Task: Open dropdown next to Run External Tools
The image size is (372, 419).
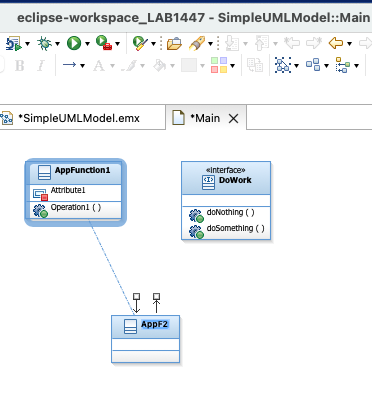Action: pos(117,44)
